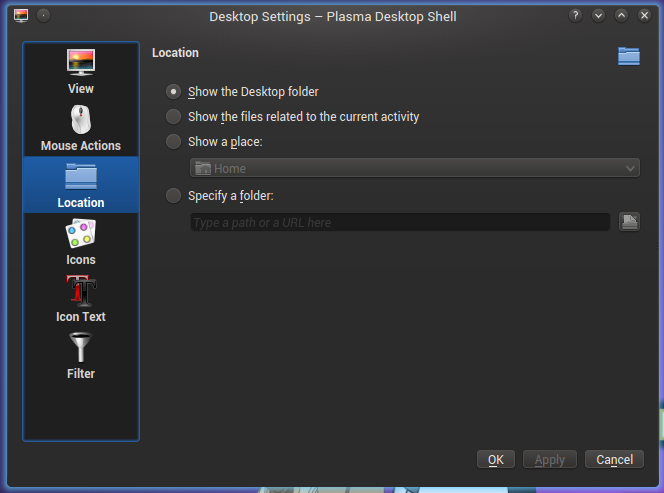Open the Filter settings page
This screenshot has height=493, width=664.
[81, 356]
